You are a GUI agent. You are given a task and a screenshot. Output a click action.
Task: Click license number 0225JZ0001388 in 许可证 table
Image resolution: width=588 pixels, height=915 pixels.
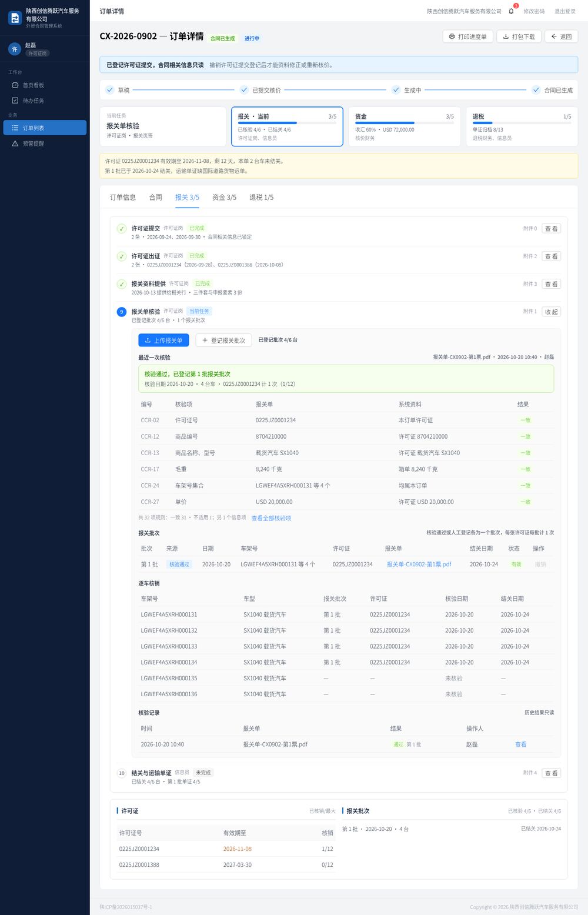(139, 865)
